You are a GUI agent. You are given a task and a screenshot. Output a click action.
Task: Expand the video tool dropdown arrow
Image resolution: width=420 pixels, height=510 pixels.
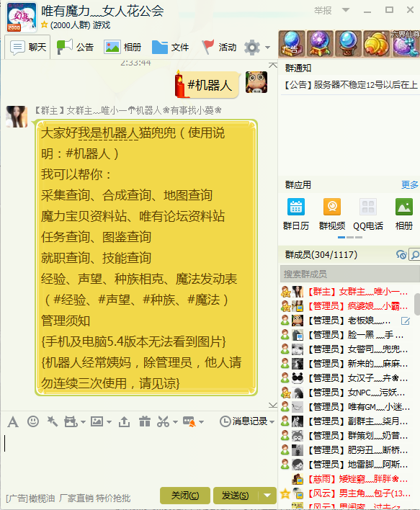click(x=83, y=422)
